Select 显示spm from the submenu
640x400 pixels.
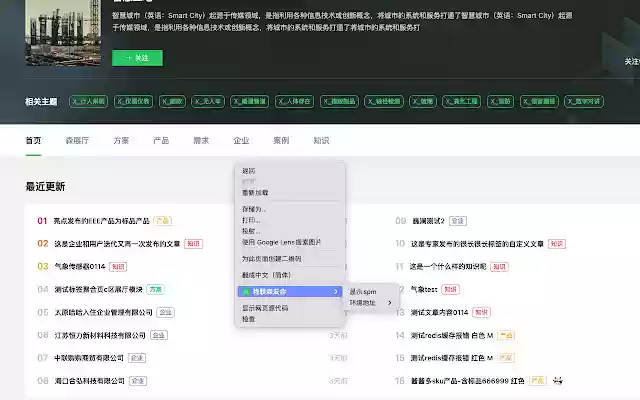pos(363,291)
